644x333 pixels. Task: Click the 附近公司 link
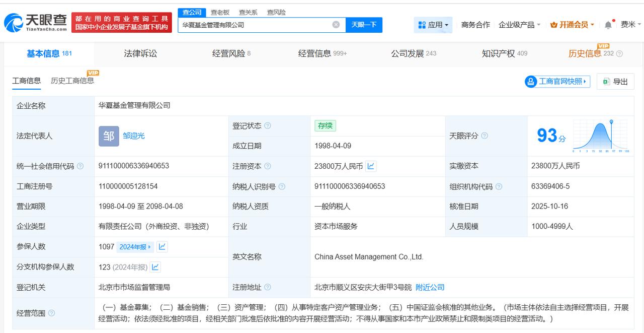pyautogui.click(x=430, y=287)
